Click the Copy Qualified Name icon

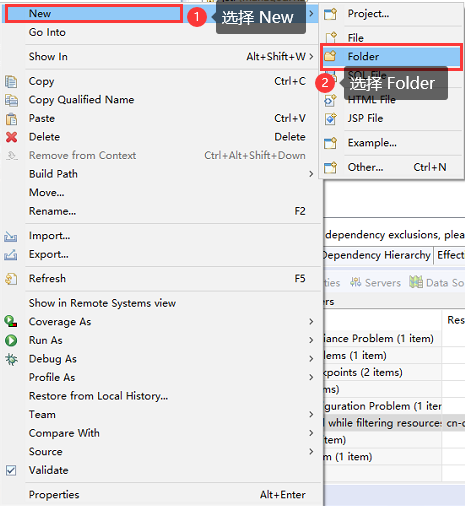pyautogui.click(x=11, y=100)
